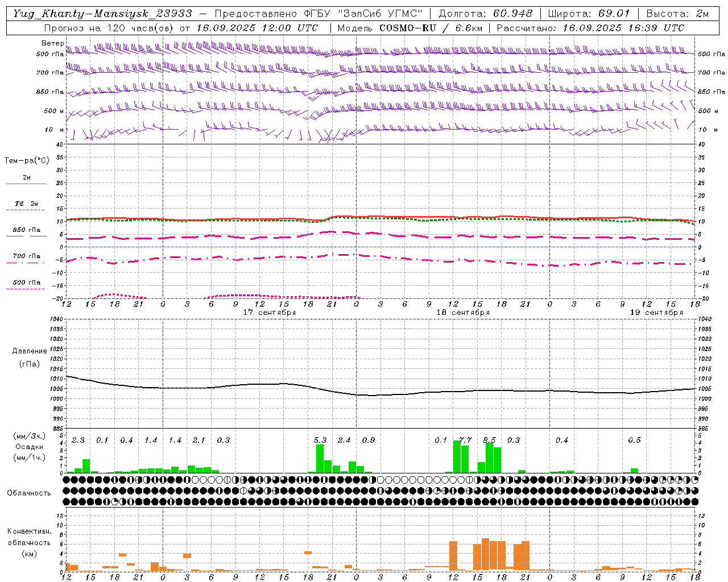The image size is (728, 582).
Task: Click the 'Облачность' cloud cover label
Action: [x=29, y=493]
